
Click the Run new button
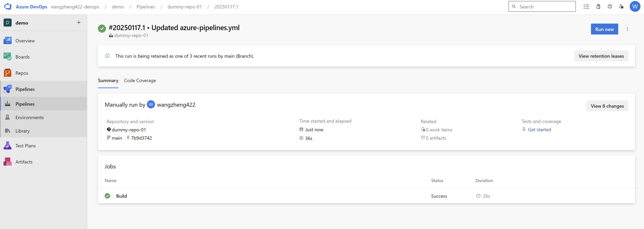604,29
